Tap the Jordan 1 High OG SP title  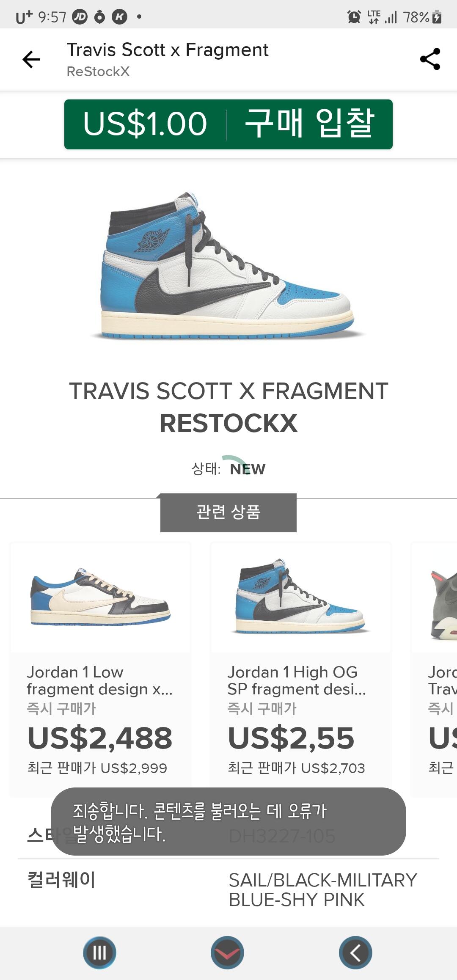pyautogui.click(x=297, y=680)
